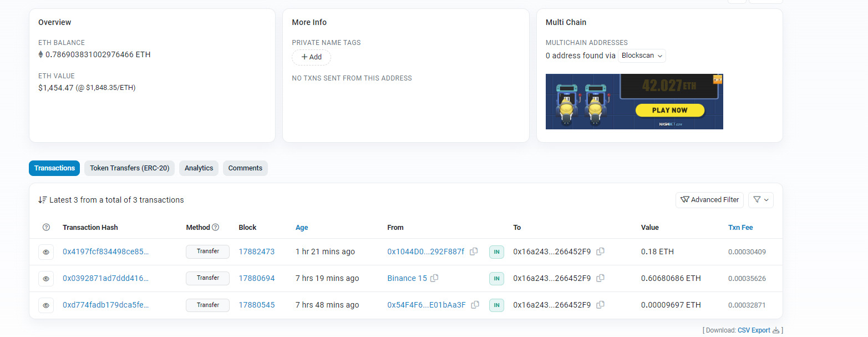Preview transaction 0xd774fadb179dca5fe with eye icon
868x337 pixels.
pyautogui.click(x=46, y=305)
